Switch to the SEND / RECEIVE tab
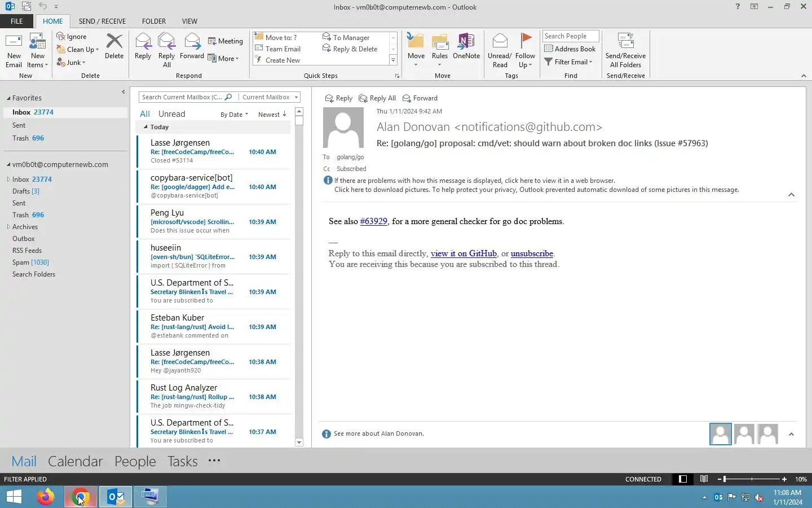This screenshot has width=812, height=508. click(102, 21)
